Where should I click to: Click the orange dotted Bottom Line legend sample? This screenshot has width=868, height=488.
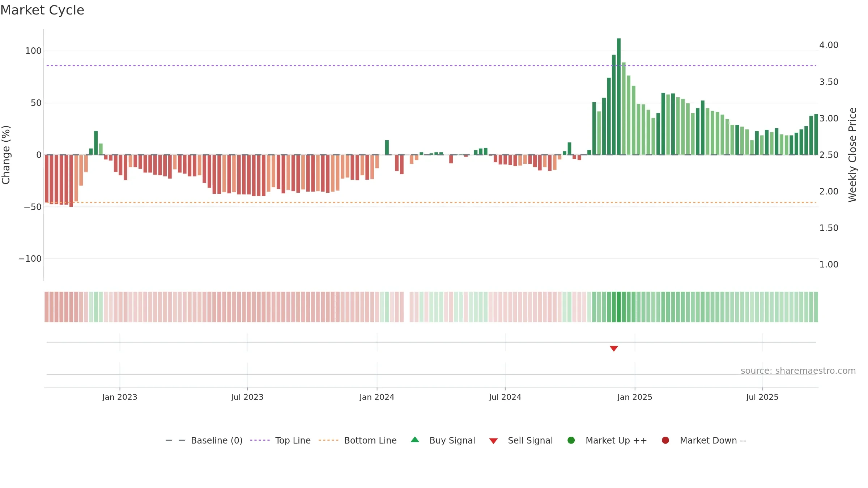(x=328, y=440)
